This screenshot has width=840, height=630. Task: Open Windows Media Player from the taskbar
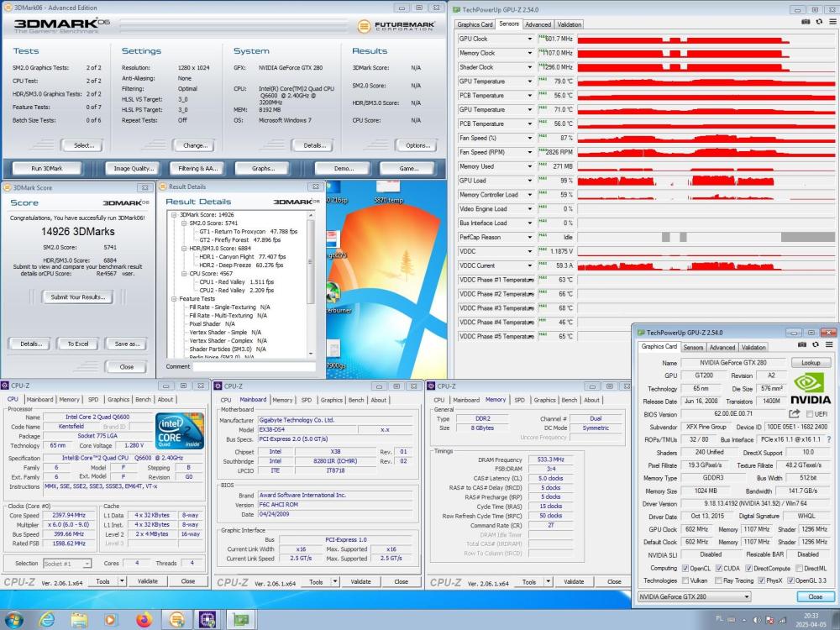[x=109, y=617]
